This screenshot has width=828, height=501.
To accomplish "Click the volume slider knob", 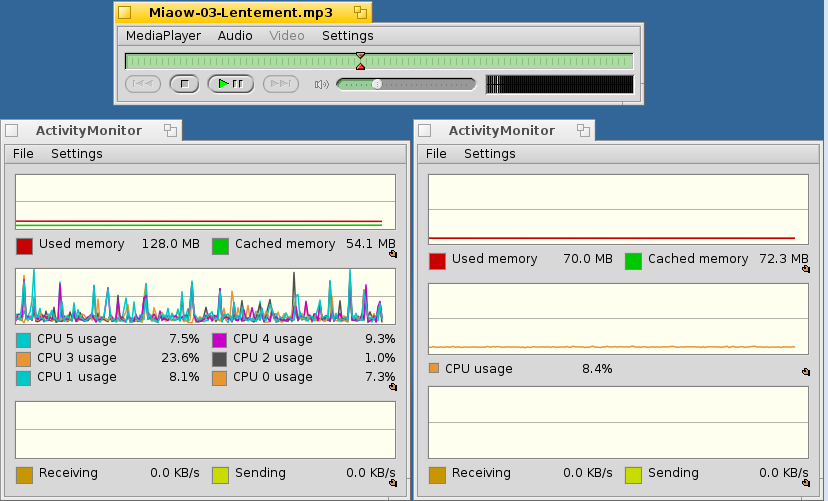I will 377,84.
